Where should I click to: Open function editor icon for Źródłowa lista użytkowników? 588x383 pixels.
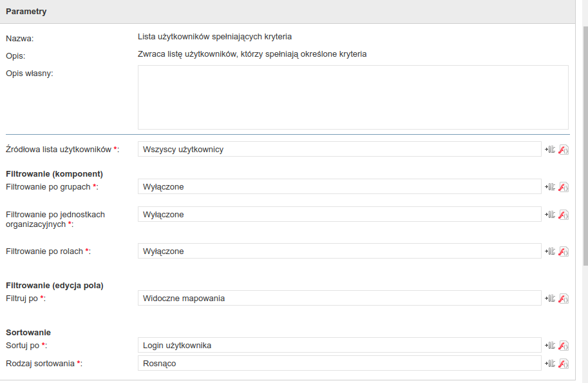tap(564, 150)
